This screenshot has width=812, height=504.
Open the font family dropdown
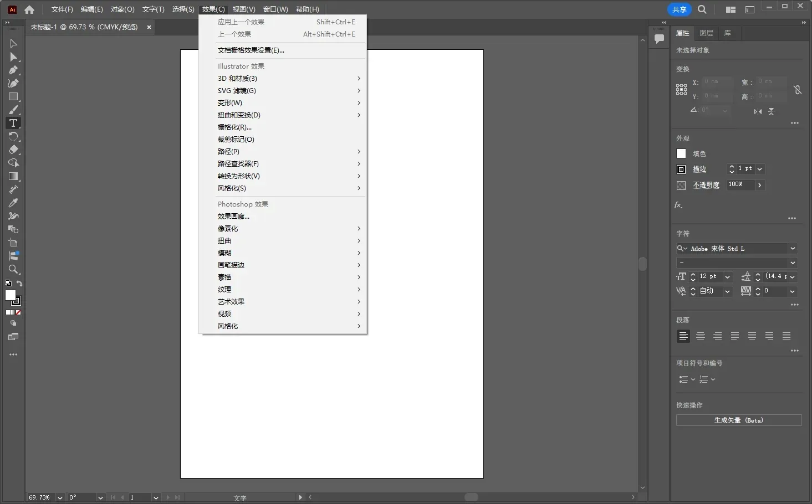tap(793, 249)
